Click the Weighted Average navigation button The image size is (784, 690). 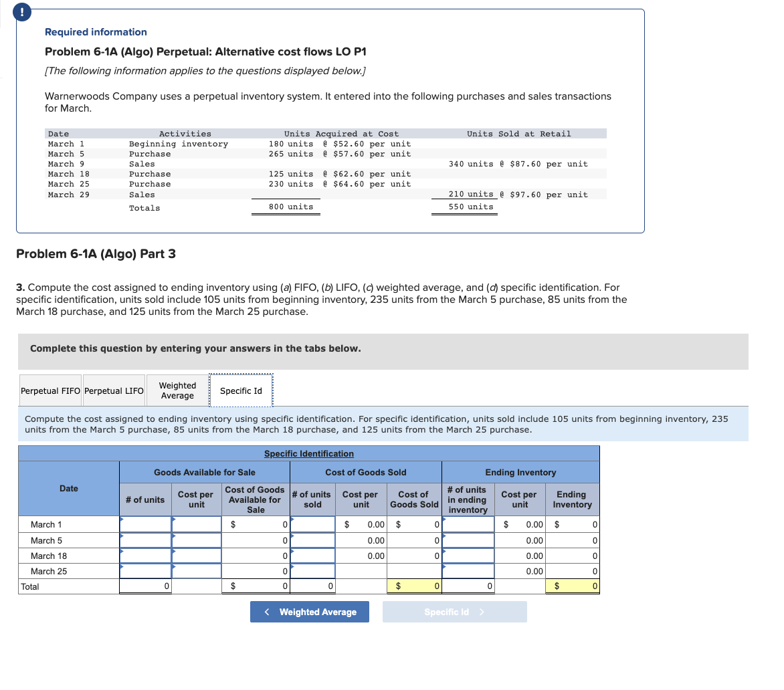[x=309, y=611]
